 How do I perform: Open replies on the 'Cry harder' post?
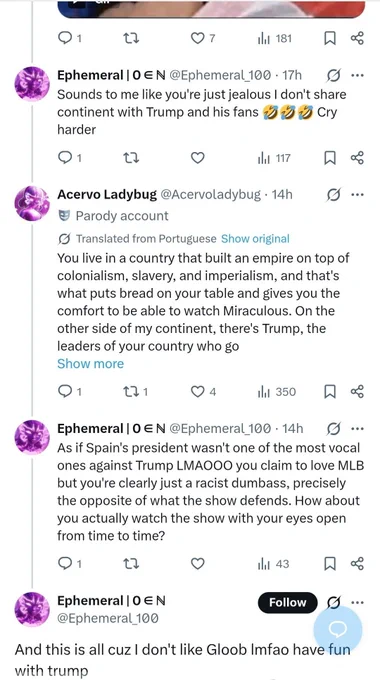(x=70, y=158)
